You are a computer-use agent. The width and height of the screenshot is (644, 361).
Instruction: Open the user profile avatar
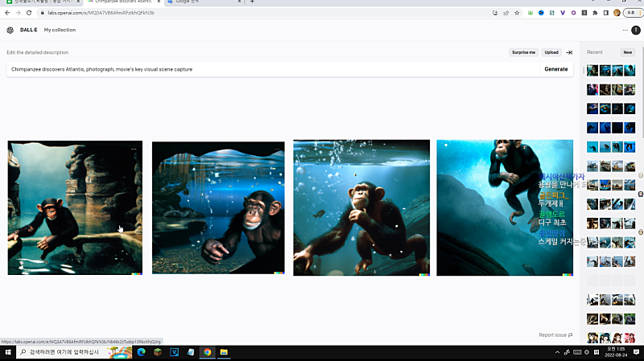[x=636, y=30]
